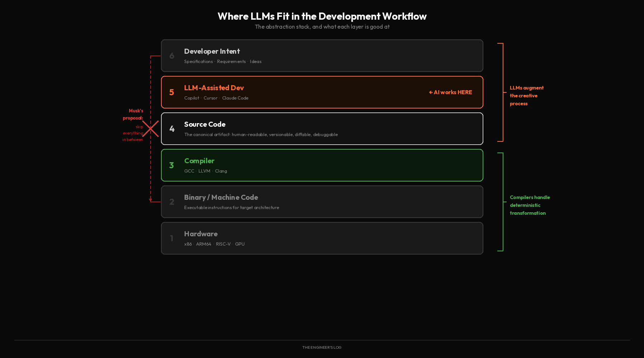Select the number 5 layer badge
This screenshot has height=358, width=644.
[x=172, y=92]
